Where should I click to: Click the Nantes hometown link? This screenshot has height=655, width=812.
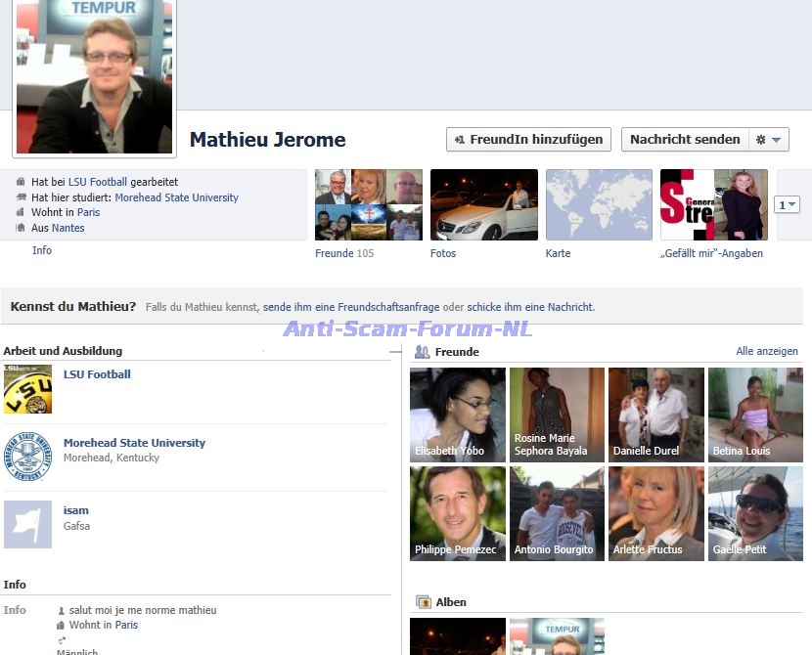(x=68, y=228)
